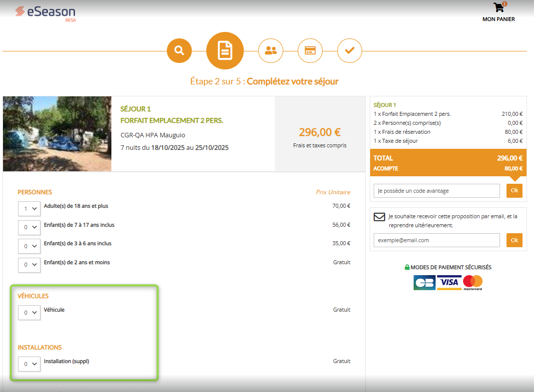
Task: Expand the Installation (suppl) quantity dropdown
Action: pyautogui.click(x=29, y=364)
